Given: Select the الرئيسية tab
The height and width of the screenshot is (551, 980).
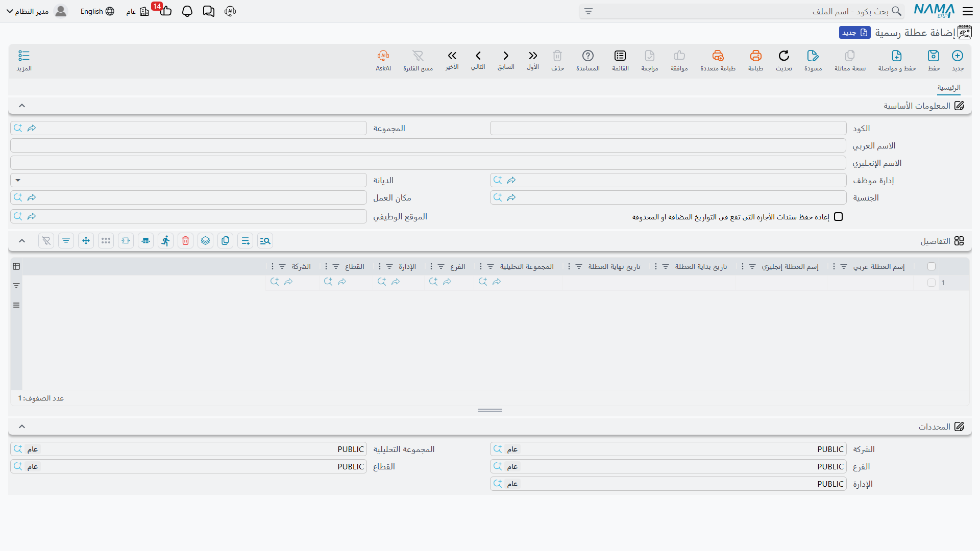Looking at the screenshot, I should click(949, 88).
